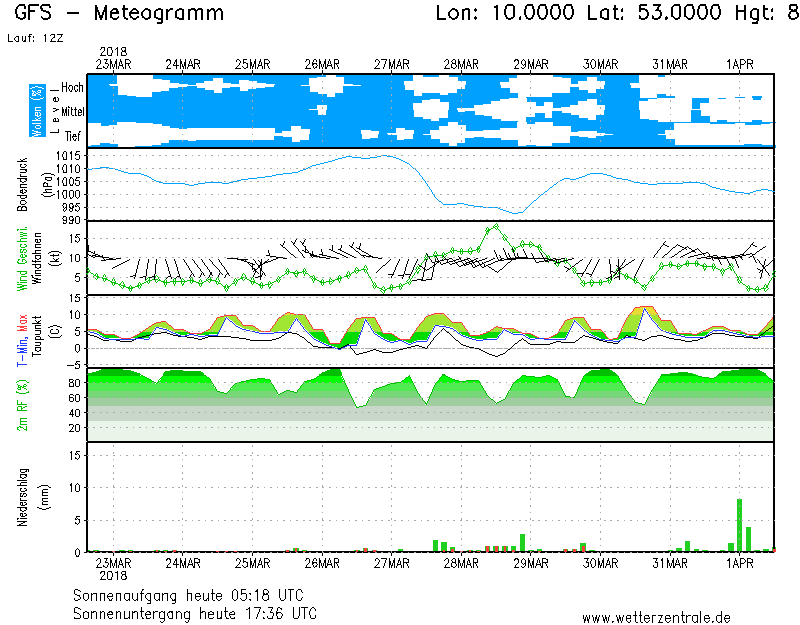Click the tallest green precipitation bar
The height and width of the screenshot is (625, 800).
coord(739,525)
